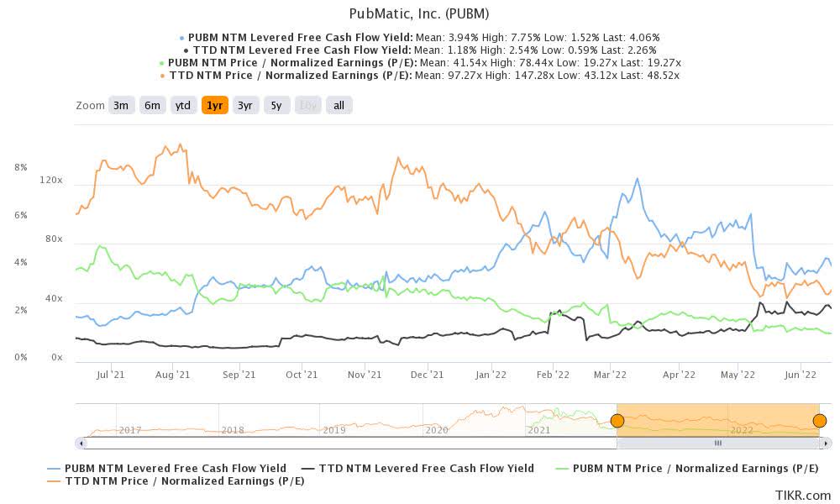This screenshot has width=840, height=504.
Task: Select the 1yr zoom button
Action: [x=214, y=105]
